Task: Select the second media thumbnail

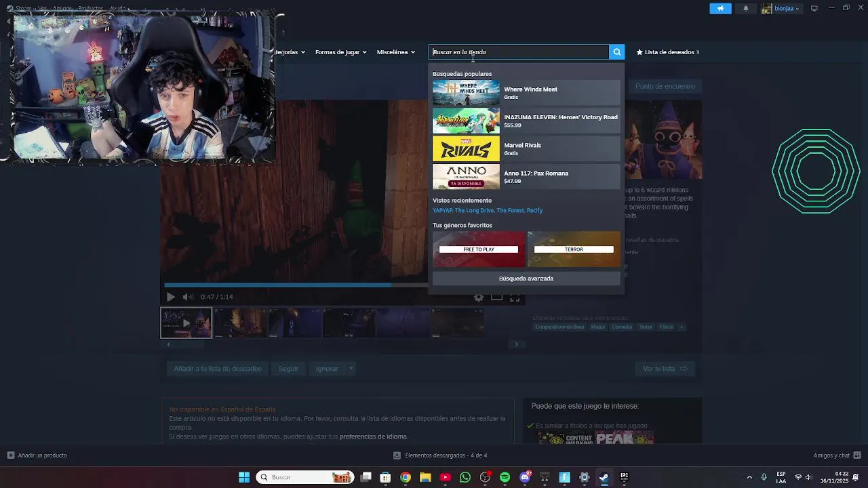Action: [240, 323]
